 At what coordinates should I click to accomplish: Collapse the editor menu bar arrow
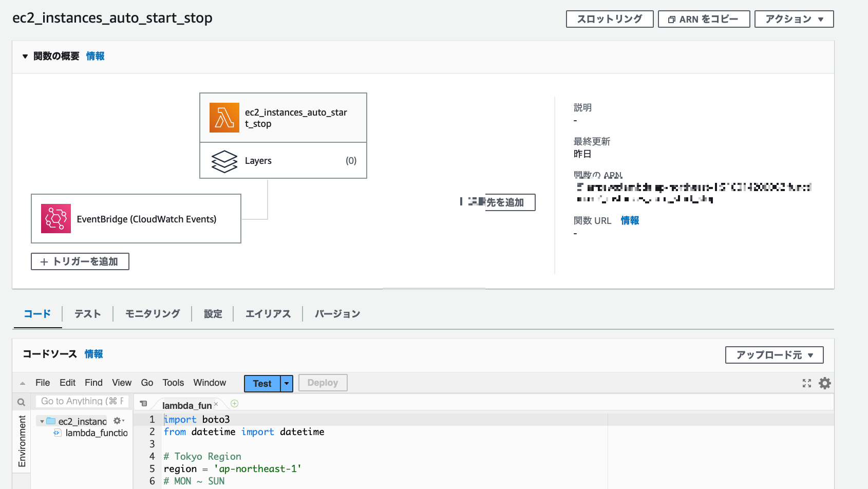click(23, 383)
